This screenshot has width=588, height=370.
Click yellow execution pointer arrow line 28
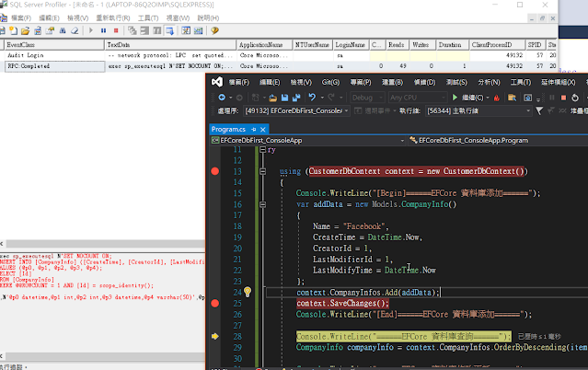[215, 336]
